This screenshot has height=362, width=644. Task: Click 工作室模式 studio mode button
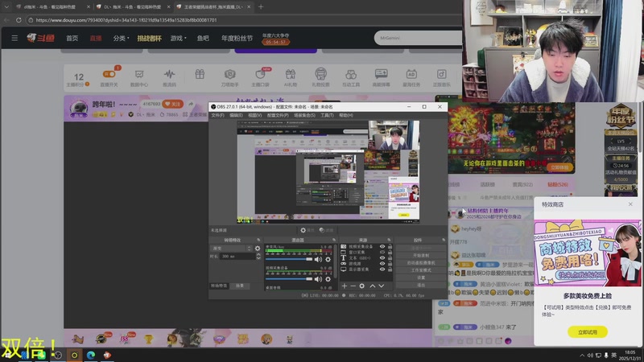point(421,270)
